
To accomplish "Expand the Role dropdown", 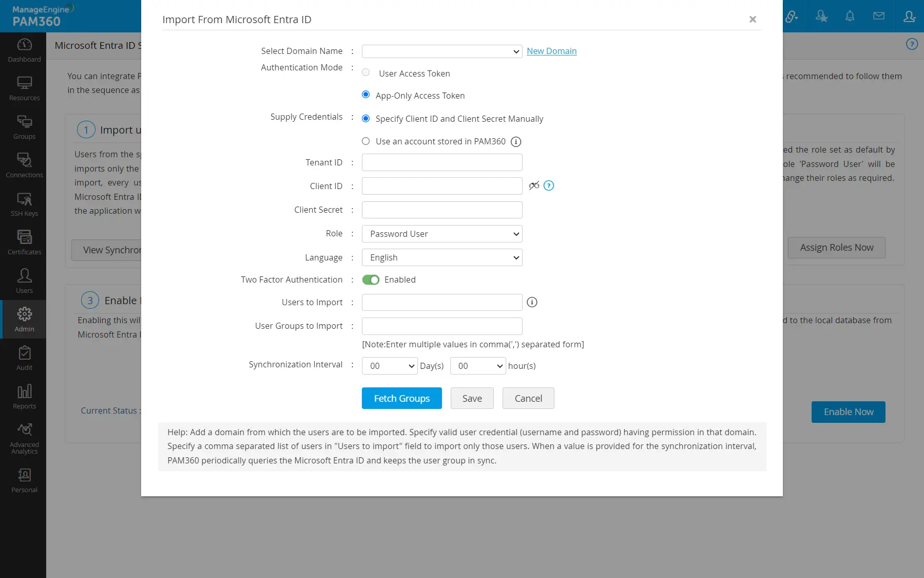I will [x=442, y=234].
